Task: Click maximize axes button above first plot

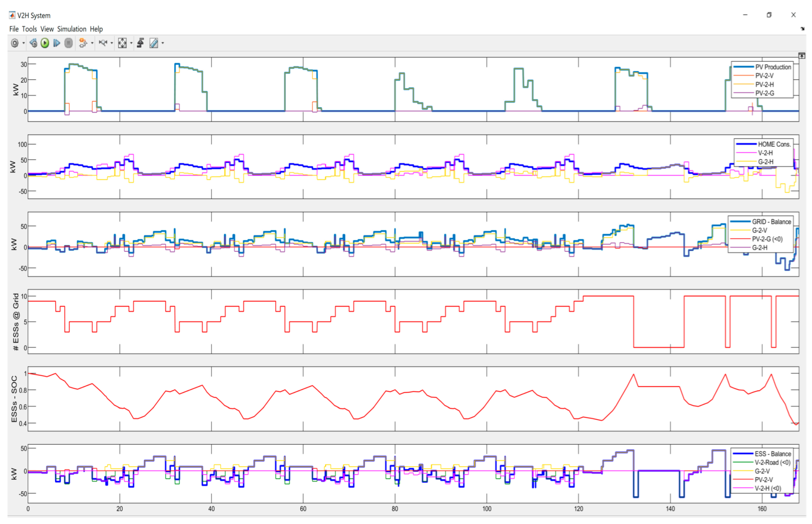Action: [x=801, y=56]
